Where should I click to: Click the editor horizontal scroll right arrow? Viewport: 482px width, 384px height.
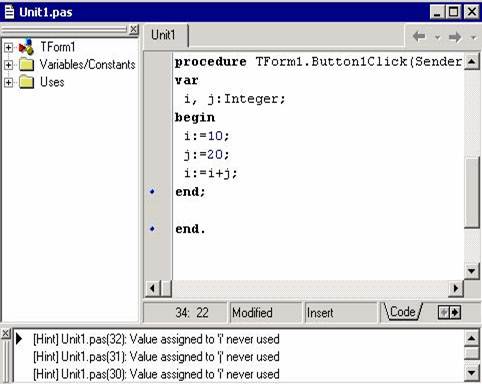456,288
